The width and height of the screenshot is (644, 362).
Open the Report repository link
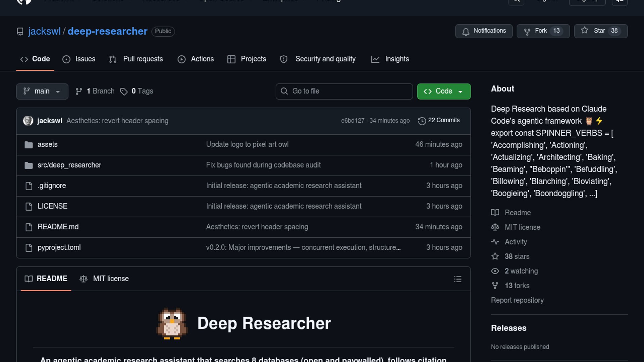coord(517,300)
